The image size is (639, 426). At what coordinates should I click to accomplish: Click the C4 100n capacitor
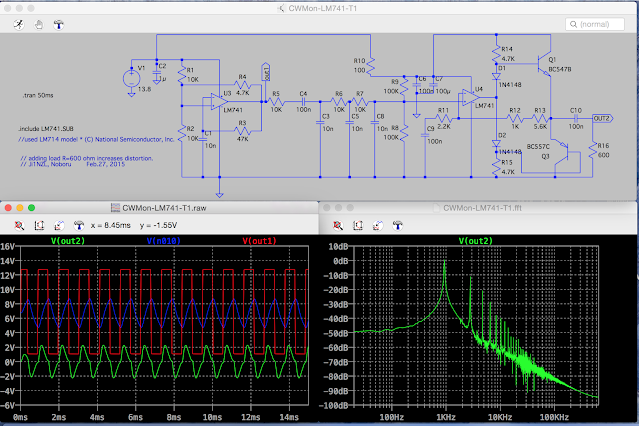point(303,102)
